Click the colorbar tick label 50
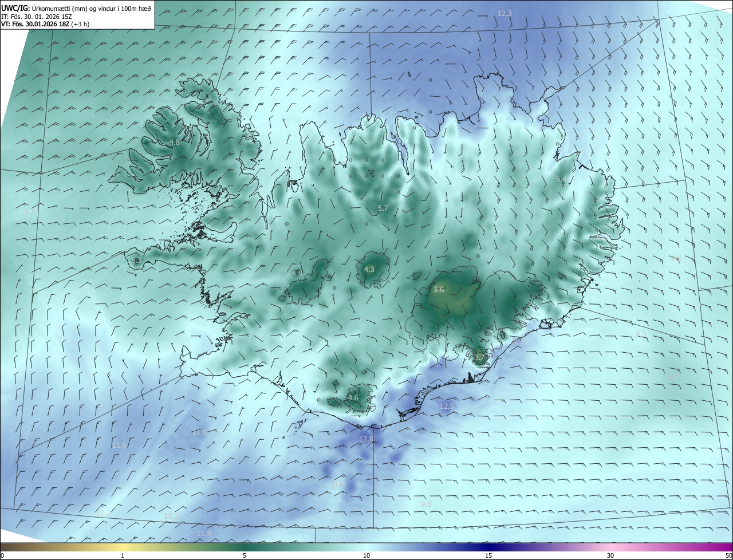This screenshot has width=733, height=560. coord(728,555)
